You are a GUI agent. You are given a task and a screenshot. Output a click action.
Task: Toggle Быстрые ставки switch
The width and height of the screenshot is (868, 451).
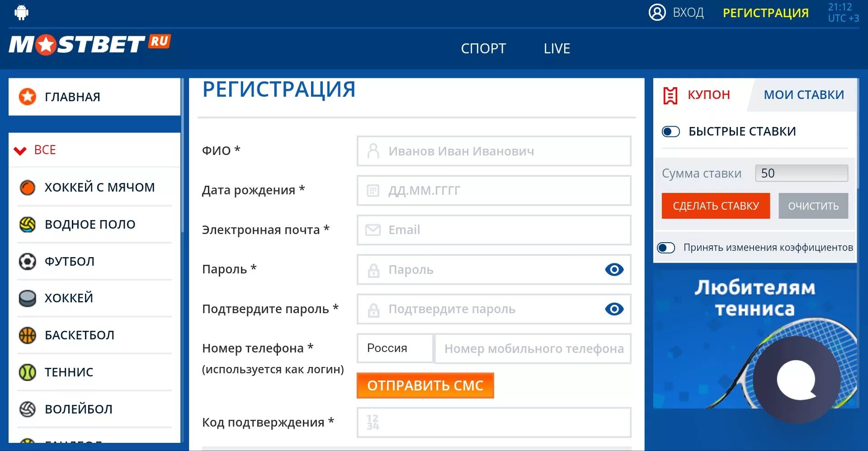670,132
